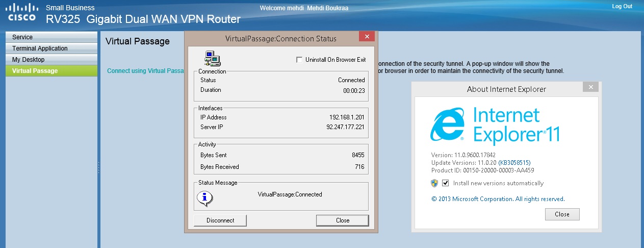Click the Disconnect button
Image resolution: width=644 pixels, height=248 pixels.
coord(220,220)
